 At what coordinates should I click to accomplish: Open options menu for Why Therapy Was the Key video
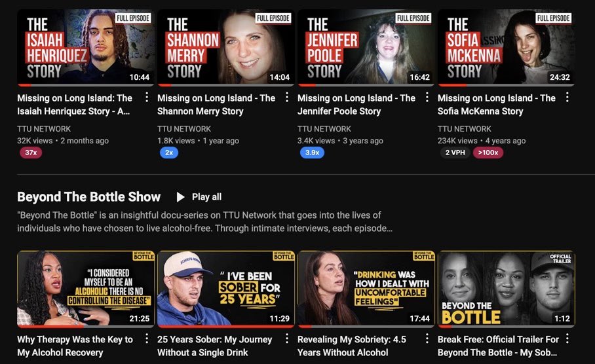tap(147, 338)
